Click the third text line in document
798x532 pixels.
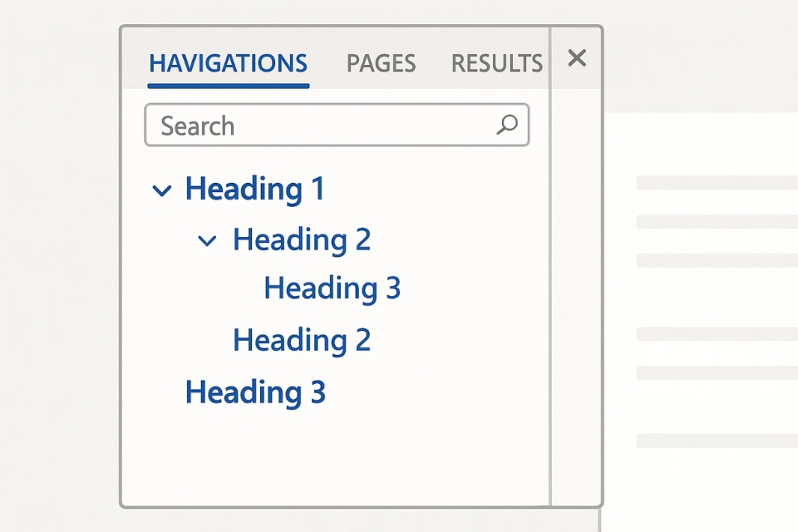pyautogui.click(x=717, y=260)
